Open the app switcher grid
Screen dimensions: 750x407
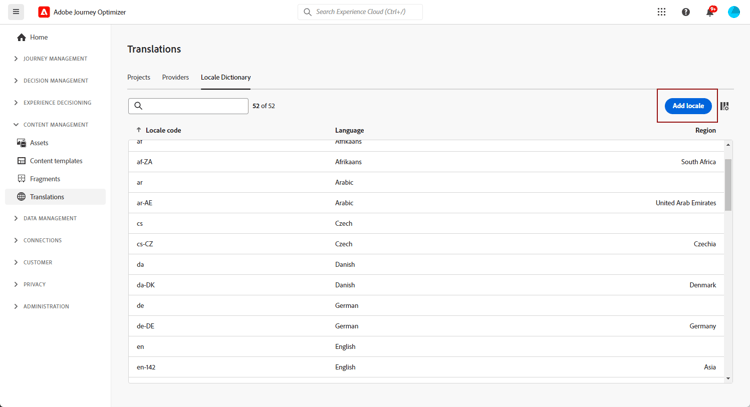[661, 12]
